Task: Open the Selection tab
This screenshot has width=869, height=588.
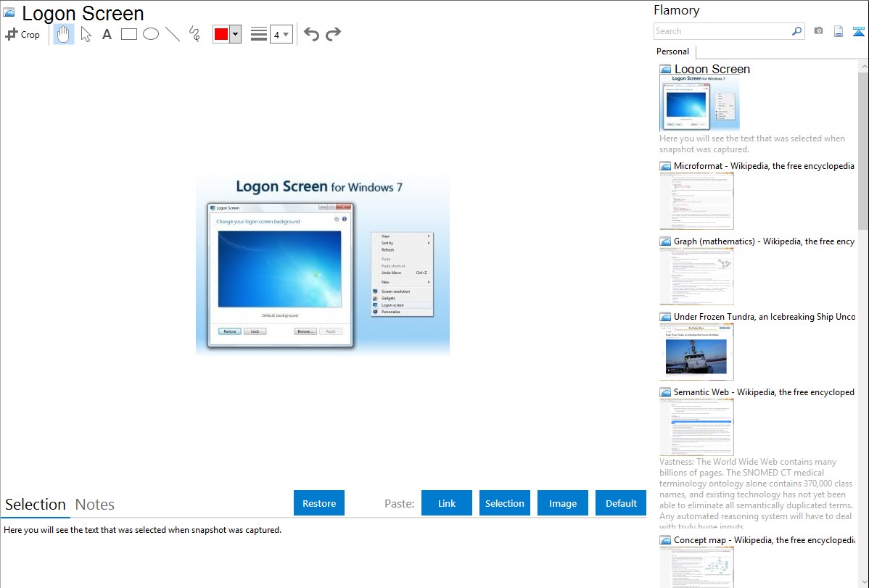Action: 36,505
